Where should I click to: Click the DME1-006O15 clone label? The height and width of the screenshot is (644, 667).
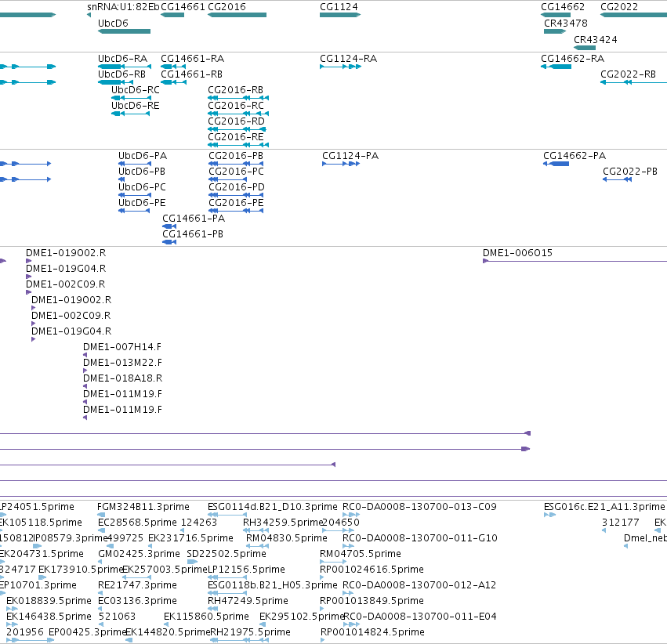pos(518,253)
